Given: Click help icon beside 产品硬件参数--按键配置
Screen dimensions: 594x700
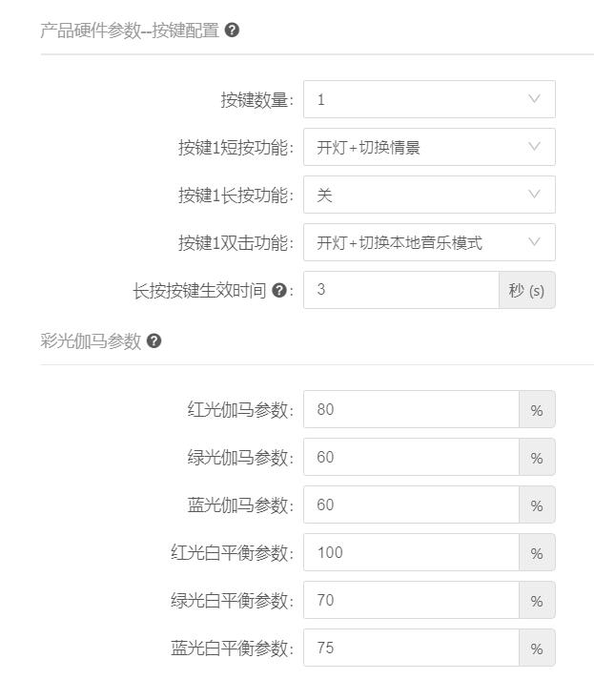Looking at the screenshot, I should click(233, 30).
